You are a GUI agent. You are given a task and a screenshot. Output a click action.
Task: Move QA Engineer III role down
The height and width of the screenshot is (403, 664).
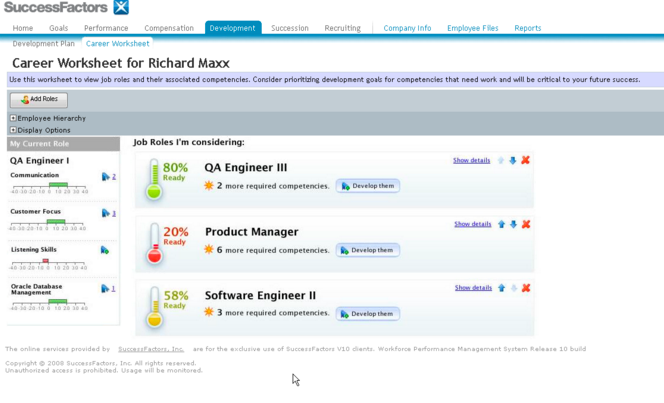point(513,160)
